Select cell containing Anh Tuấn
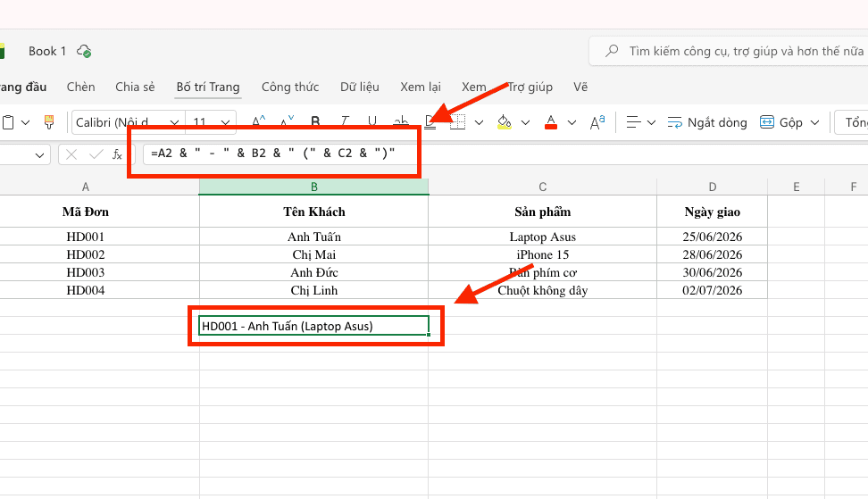Image resolution: width=868 pixels, height=499 pixels. click(313, 237)
